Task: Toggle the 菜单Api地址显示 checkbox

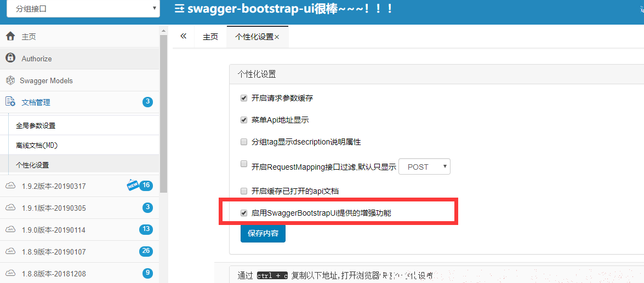Action: click(x=243, y=120)
